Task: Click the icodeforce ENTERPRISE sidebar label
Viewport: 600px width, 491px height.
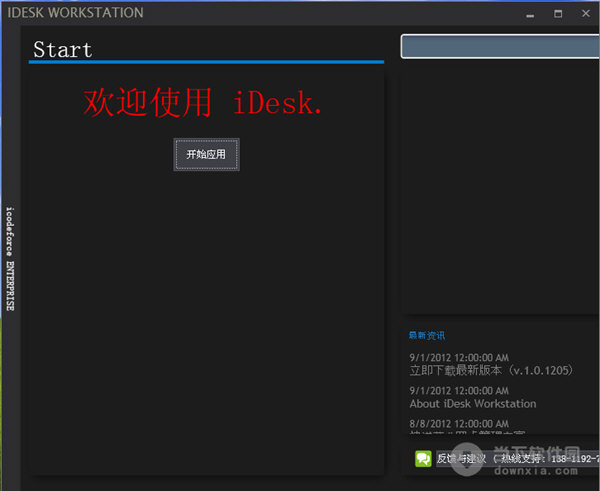Action: point(10,259)
